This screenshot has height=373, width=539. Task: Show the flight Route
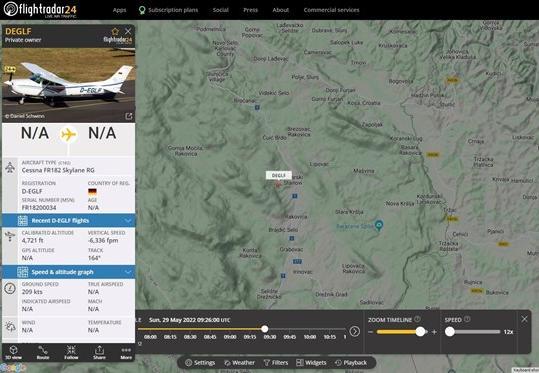[x=43, y=352]
